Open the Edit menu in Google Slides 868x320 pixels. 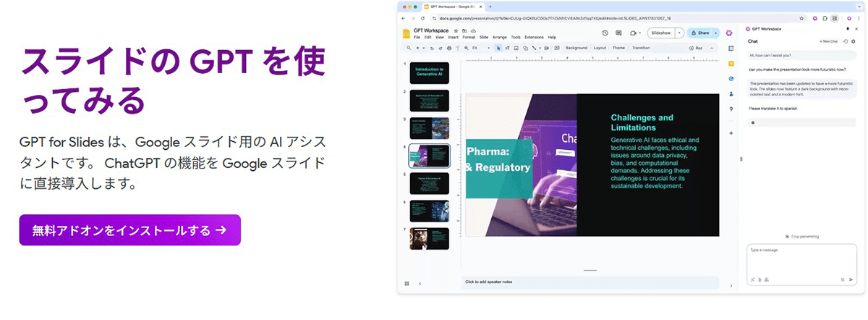pyautogui.click(x=428, y=37)
